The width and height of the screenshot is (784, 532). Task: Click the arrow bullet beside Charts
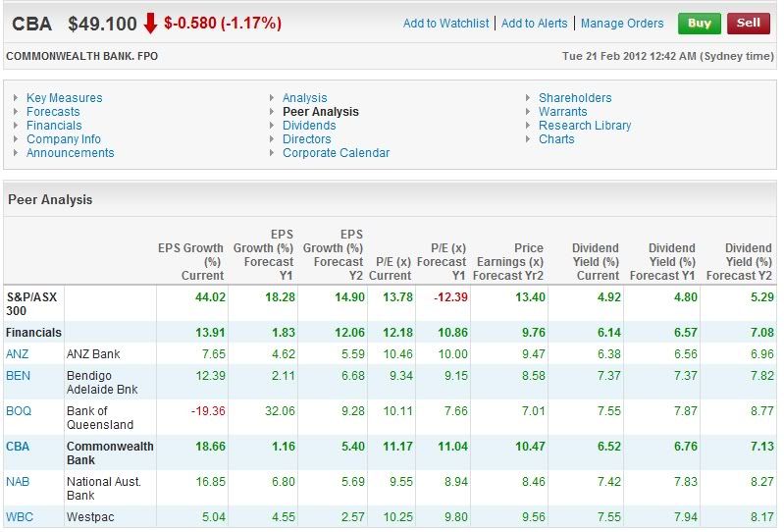coord(528,139)
